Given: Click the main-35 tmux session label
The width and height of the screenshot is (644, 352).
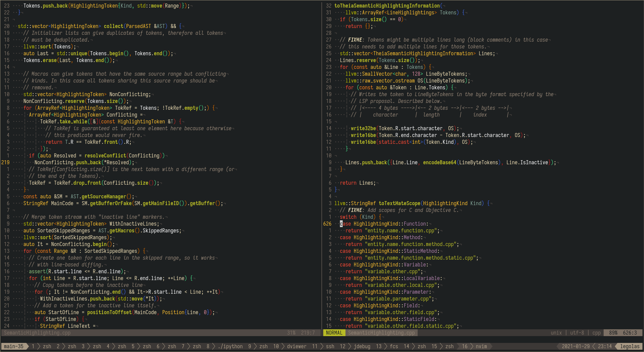Looking at the screenshot, I should click(x=14, y=346).
